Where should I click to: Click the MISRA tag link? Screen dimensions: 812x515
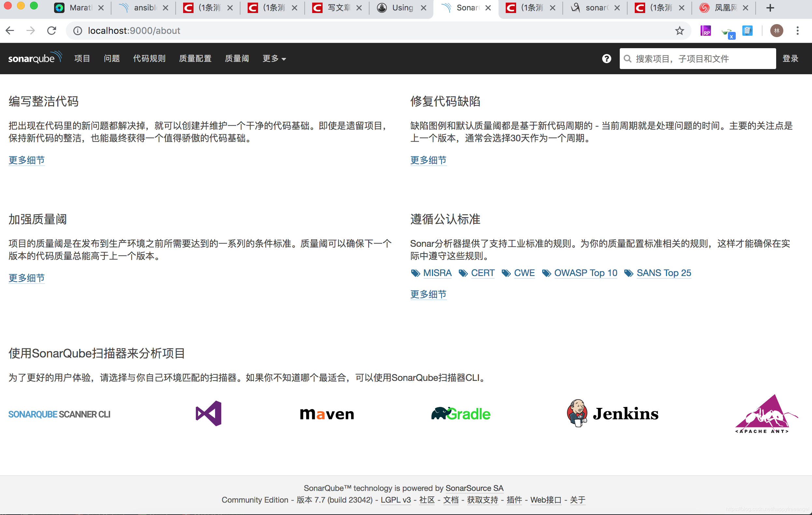[437, 273]
